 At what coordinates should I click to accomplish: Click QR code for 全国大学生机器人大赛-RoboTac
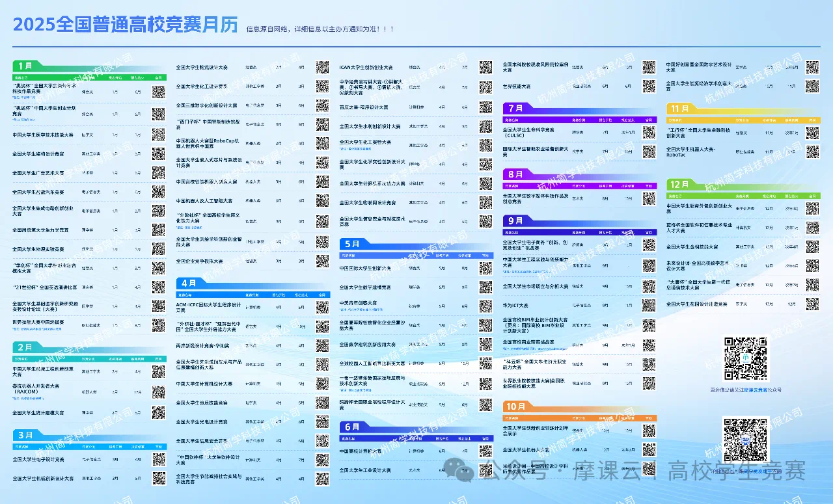pos(812,152)
